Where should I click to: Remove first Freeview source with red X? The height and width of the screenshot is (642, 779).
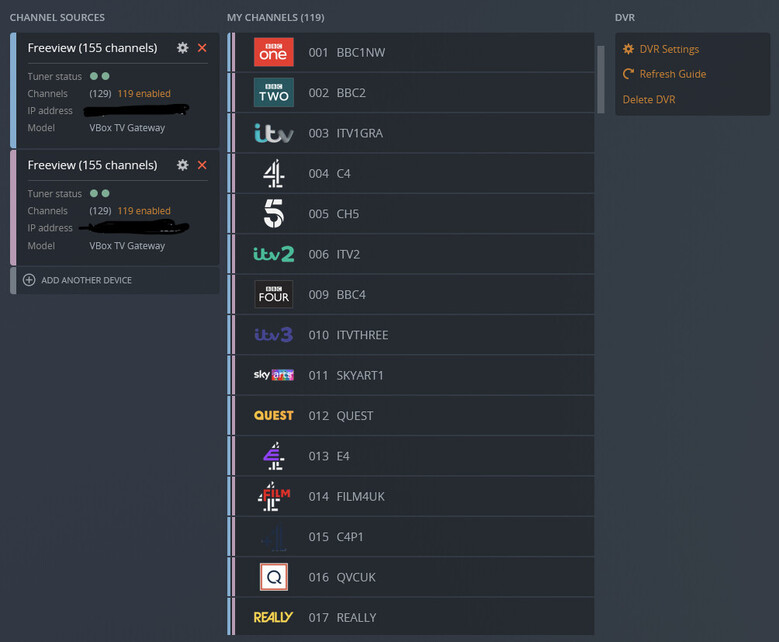pos(202,48)
